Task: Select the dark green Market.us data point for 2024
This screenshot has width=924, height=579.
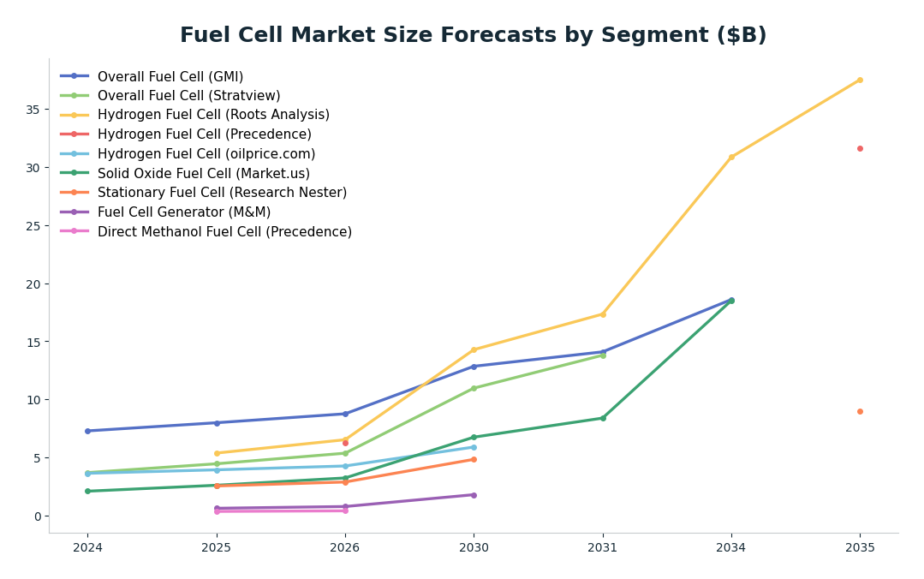Action: point(88,491)
